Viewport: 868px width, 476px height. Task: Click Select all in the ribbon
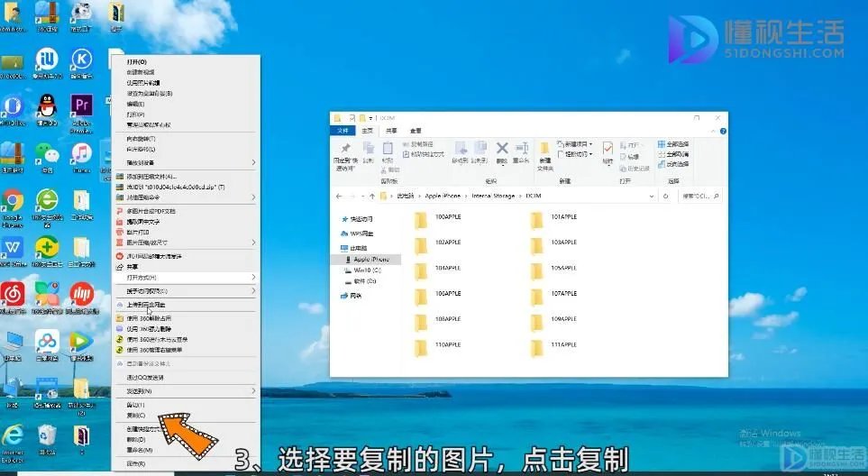tap(673, 144)
